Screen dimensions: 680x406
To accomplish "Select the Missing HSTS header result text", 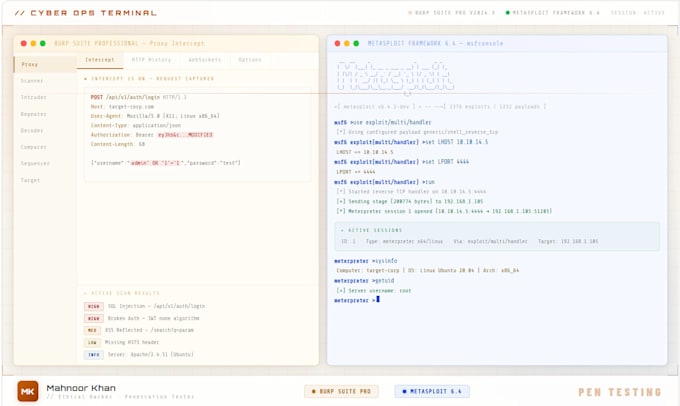I will pos(132,342).
